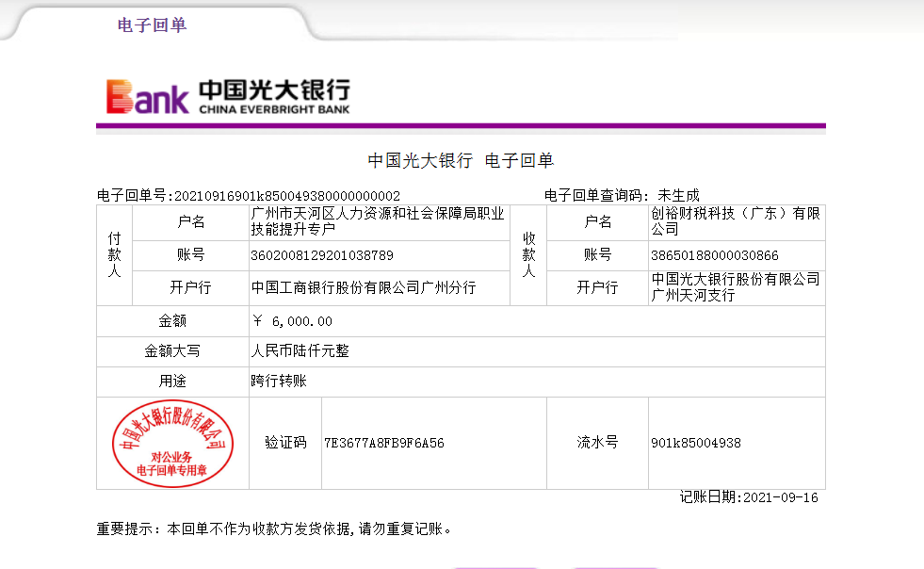
Task: Click 电子回单查询码 未生成 text
Action: pyautogui.click(x=622, y=195)
